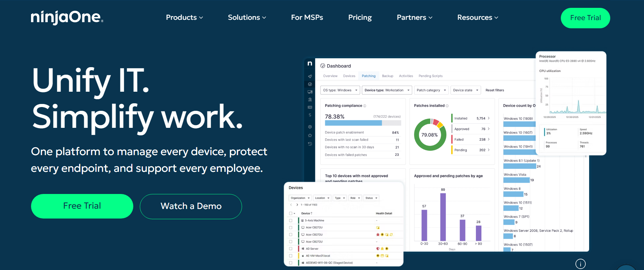Image resolution: width=644 pixels, height=270 pixels.
Task: Click info icon next to Patching compliance
Action: (x=365, y=106)
